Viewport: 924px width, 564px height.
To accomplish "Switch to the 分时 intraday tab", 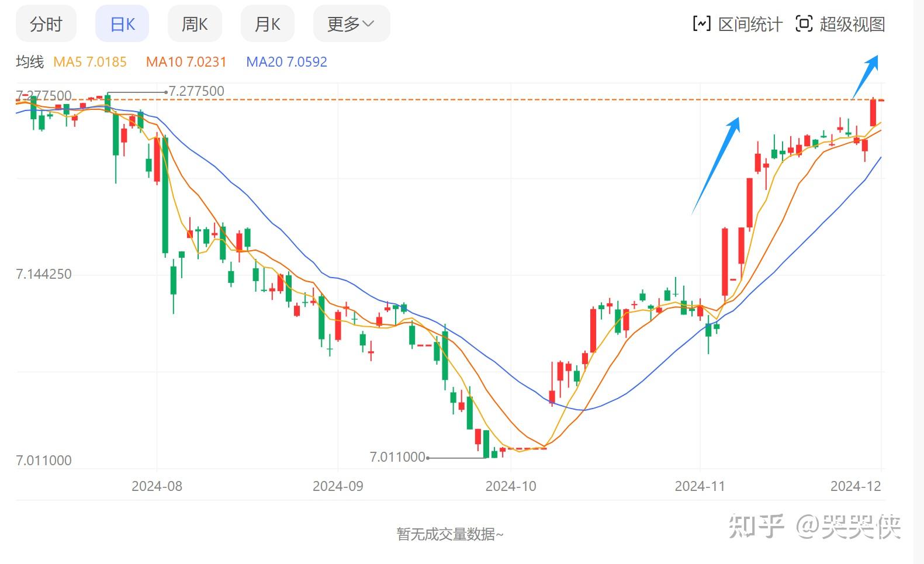I will pos(46,24).
